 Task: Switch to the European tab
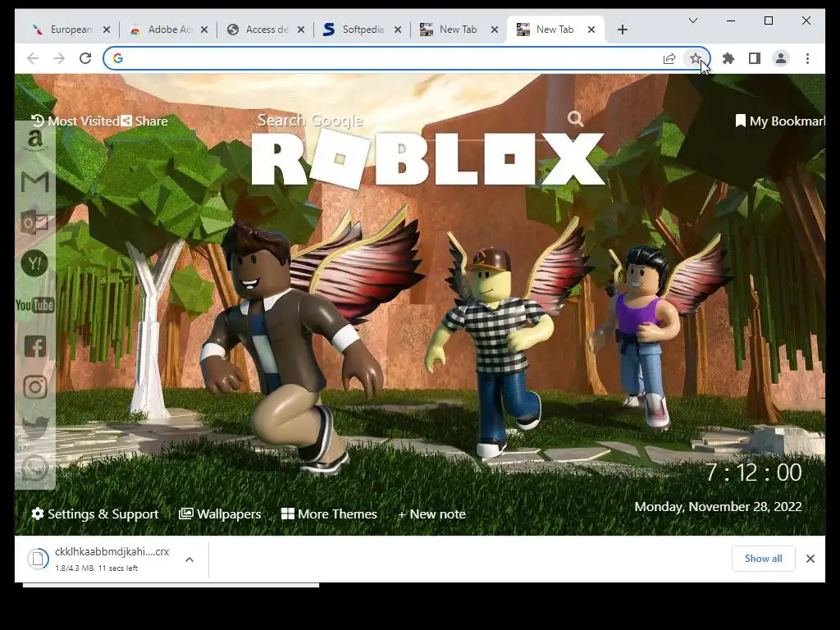coord(71,30)
